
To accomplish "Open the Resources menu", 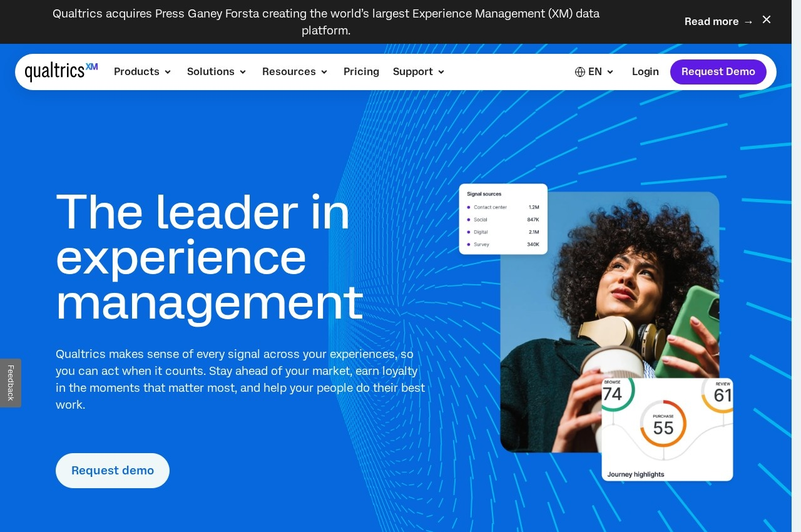I will click(295, 72).
